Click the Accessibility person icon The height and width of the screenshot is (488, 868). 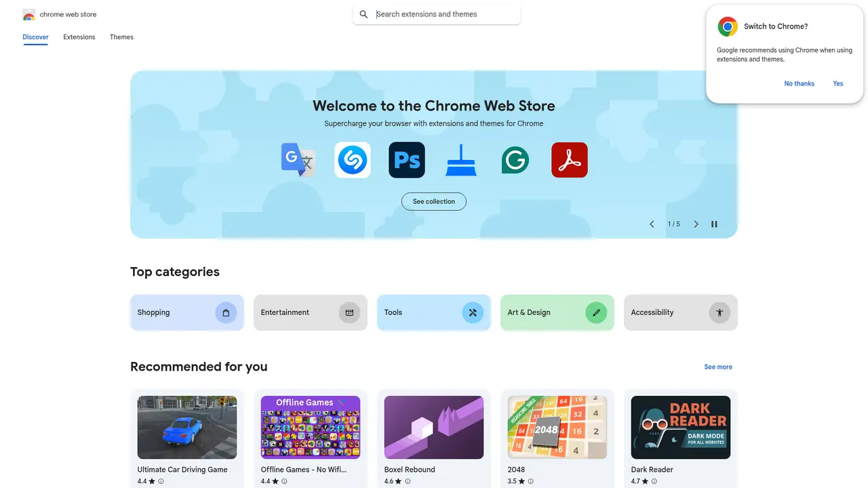pyautogui.click(x=719, y=312)
